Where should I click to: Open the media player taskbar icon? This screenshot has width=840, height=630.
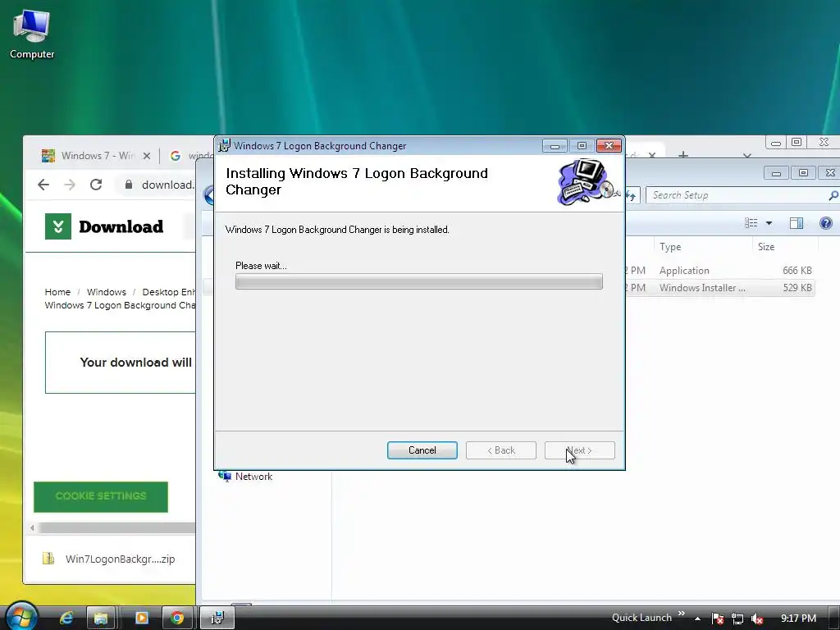(142, 618)
